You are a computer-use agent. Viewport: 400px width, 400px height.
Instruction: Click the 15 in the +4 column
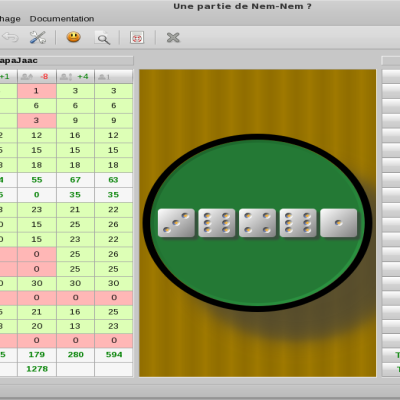point(75,150)
